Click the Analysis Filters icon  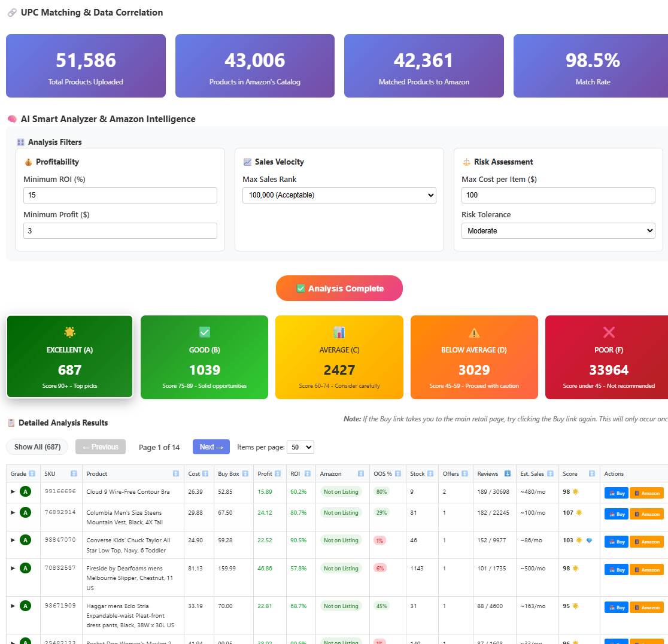tap(20, 142)
